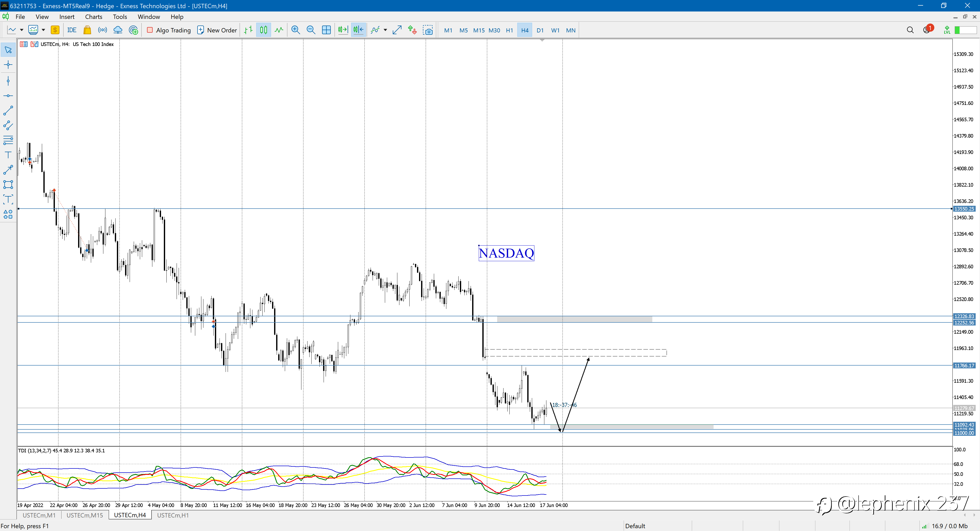Open the VPS cloud icon
The width and height of the screenshot is (980, 531).
click(x=118, y=30)
